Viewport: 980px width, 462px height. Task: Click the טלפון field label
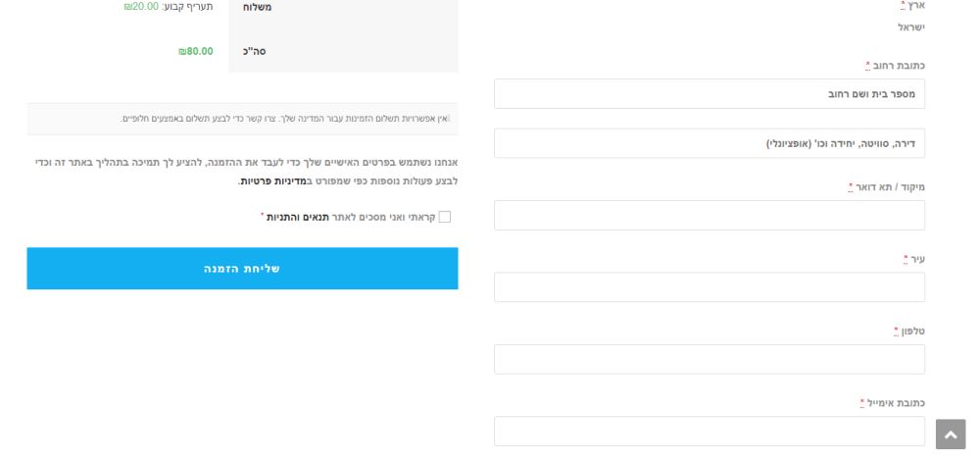[x=911, y=332]
